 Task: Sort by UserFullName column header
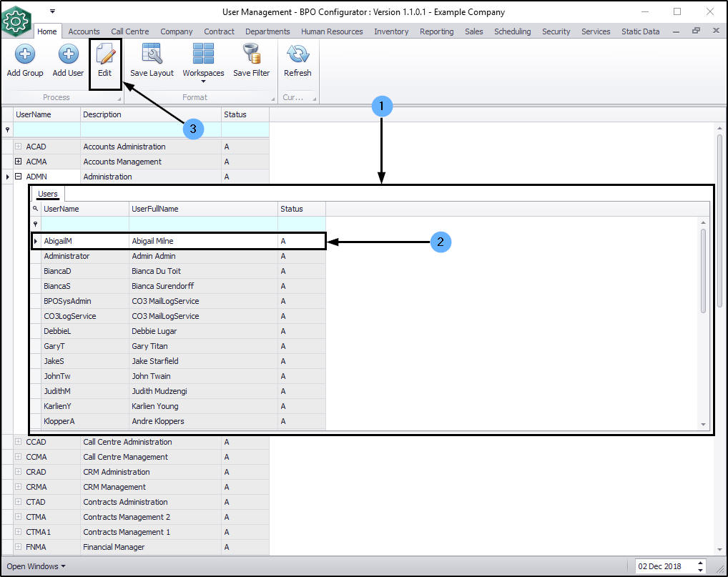pyautogui.click(x=203, y=209)
